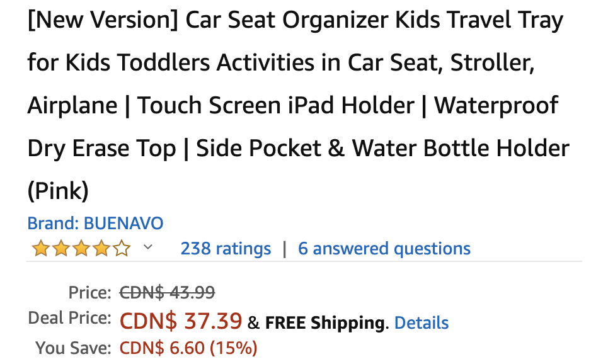This screenshot has width=591, height=364.
Task: Expand the star rating breakdown chevron
Action: (x=148, y=247)
